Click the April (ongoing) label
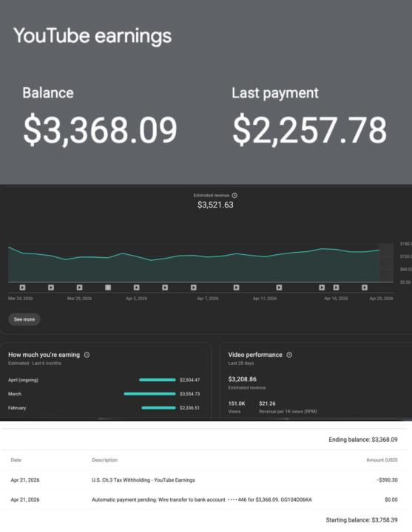This screenshot has width=412, height=532. click(23, 380)
